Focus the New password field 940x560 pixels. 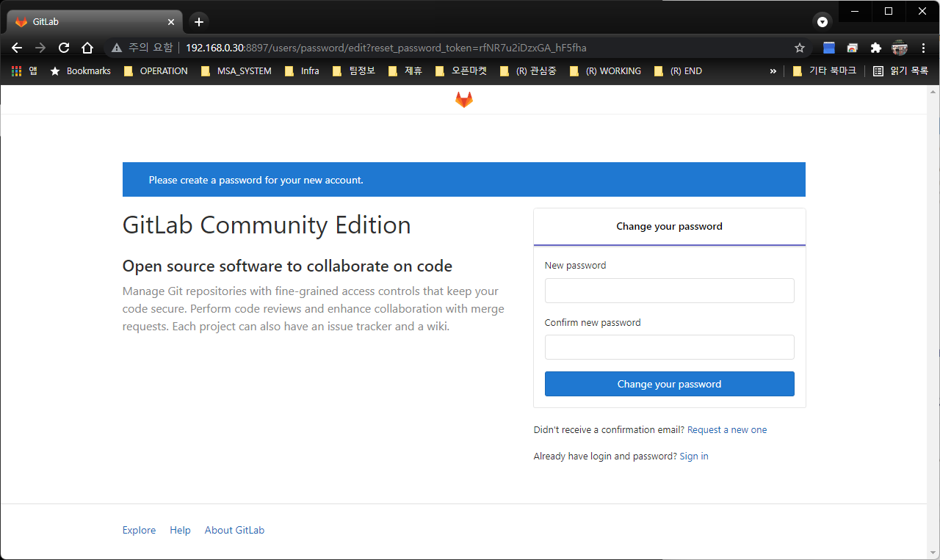669,291
